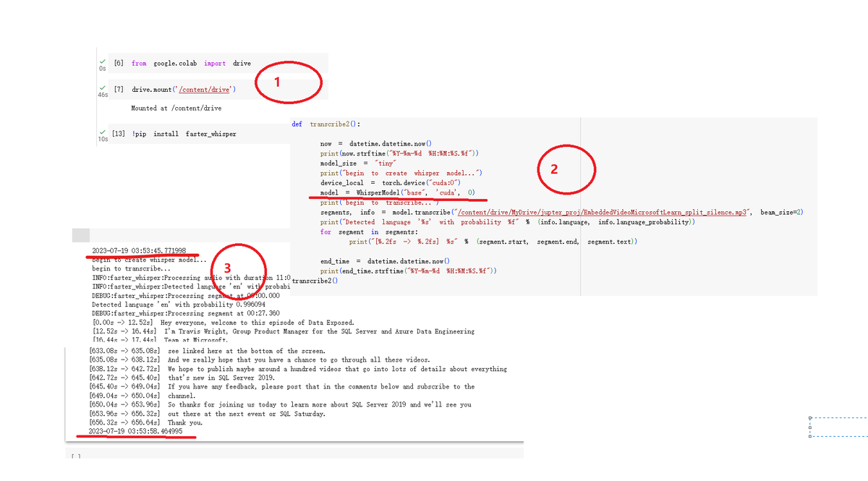Click the green checkmark beside cell [6]
The width and height of the screenshot is (868, 481).
coord(102,61)
